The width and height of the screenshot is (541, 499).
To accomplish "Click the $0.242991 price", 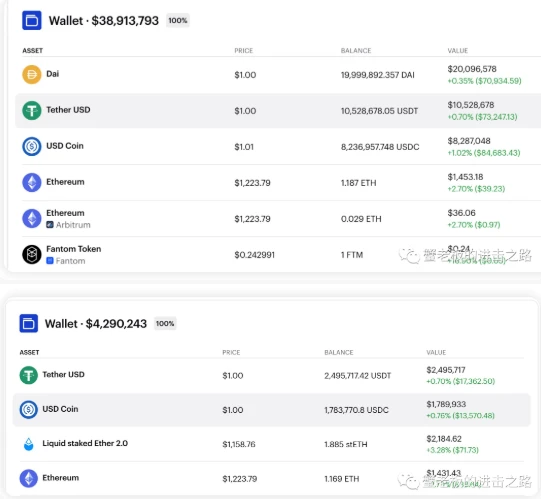I will pyautogui.click(x=255, y=255).
